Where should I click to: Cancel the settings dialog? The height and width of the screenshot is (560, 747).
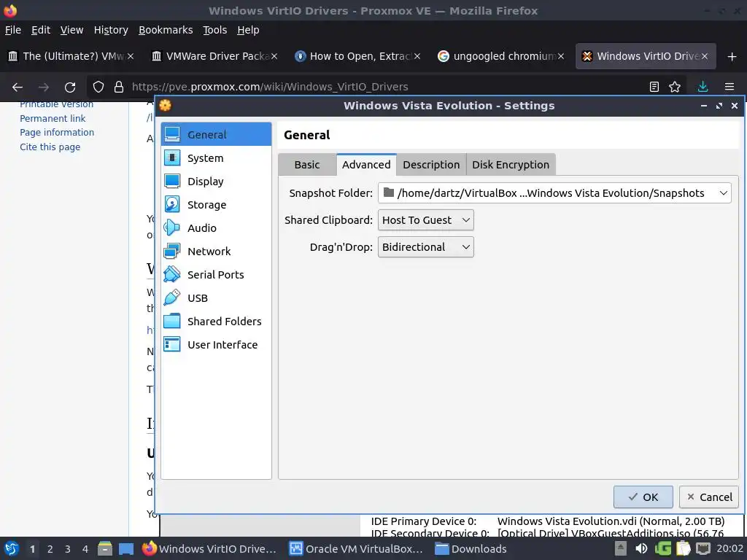[709, 497]
